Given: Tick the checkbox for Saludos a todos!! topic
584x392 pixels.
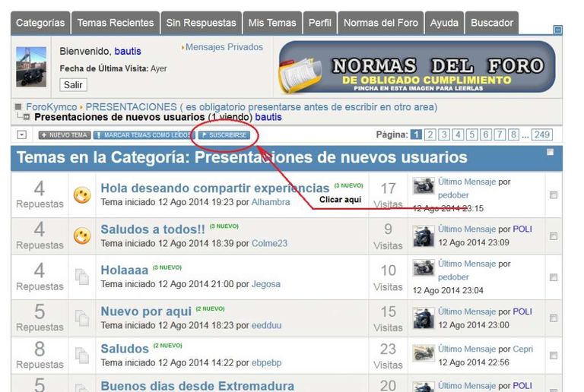Looking at the screenshot, I should coord(554,236).
